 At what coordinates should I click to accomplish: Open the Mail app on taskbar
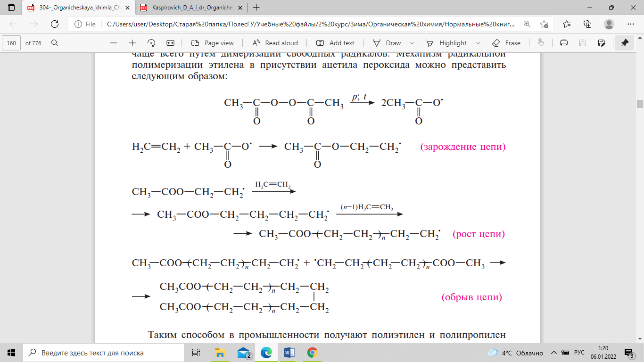pos(243,353)
